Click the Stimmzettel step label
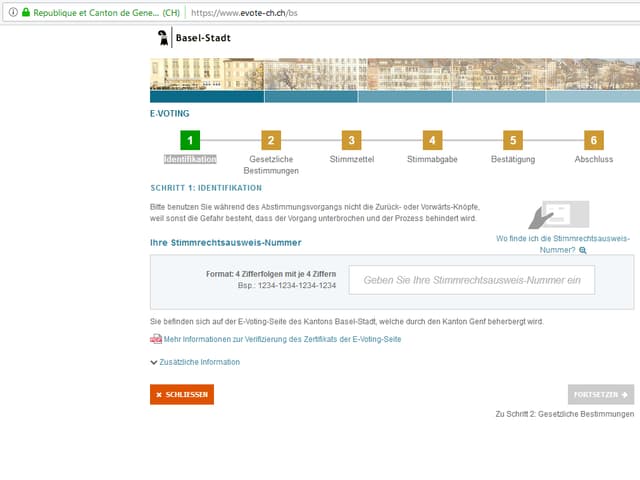This screenshot has width=640, height=480. click(352, 159)
